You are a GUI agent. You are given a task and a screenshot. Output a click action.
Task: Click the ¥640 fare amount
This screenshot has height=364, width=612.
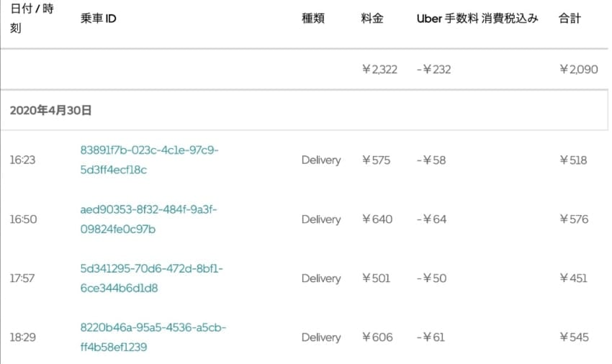377,219
